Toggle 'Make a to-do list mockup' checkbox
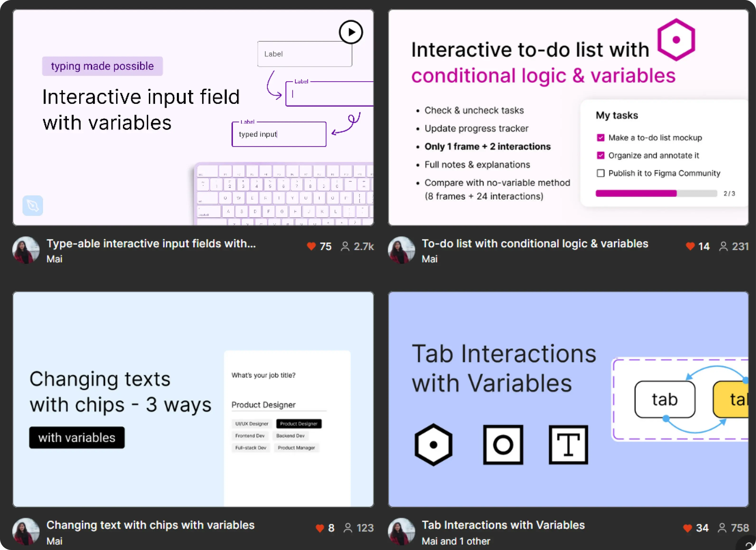The height and width of the screenshot is (550, 756). (600, 138)
